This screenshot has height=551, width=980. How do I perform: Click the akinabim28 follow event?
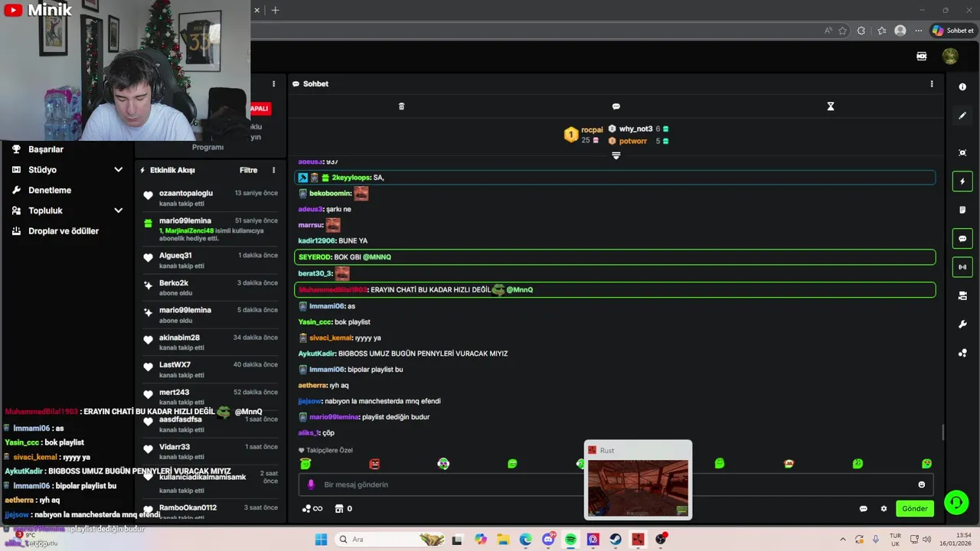(210, 342)
